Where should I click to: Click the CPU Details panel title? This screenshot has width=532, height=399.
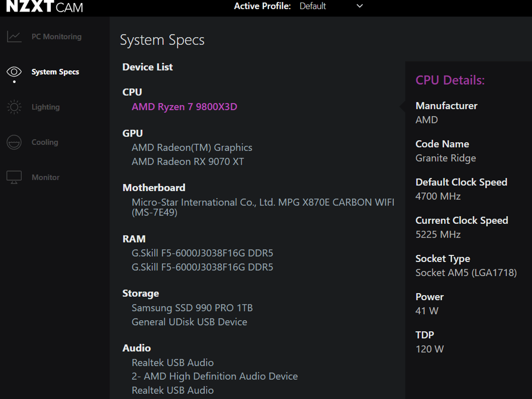(450, 80)
